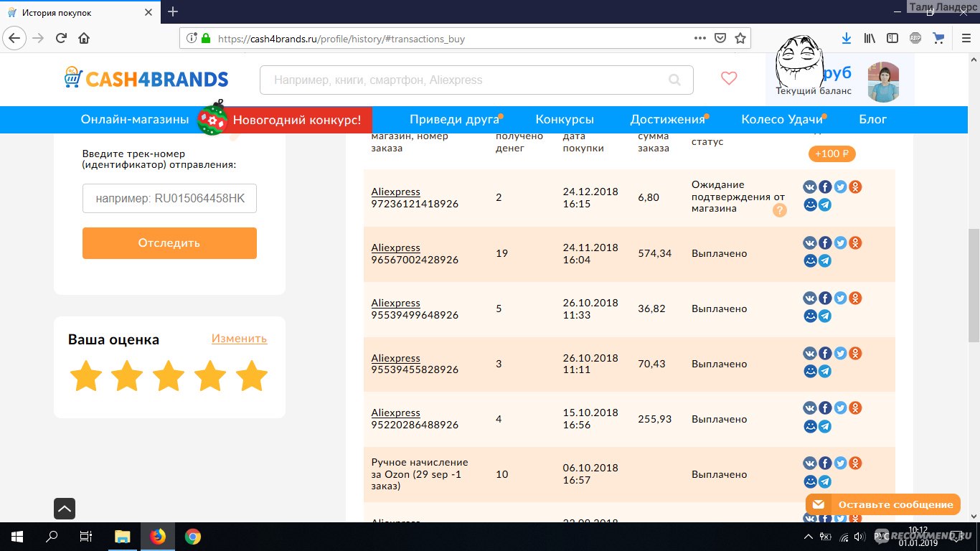Open favorites via the heart icon

(x=729, y=79)
